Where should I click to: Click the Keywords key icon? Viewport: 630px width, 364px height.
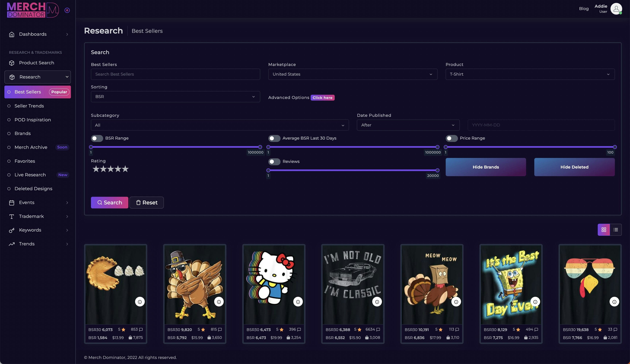(11, 230)
